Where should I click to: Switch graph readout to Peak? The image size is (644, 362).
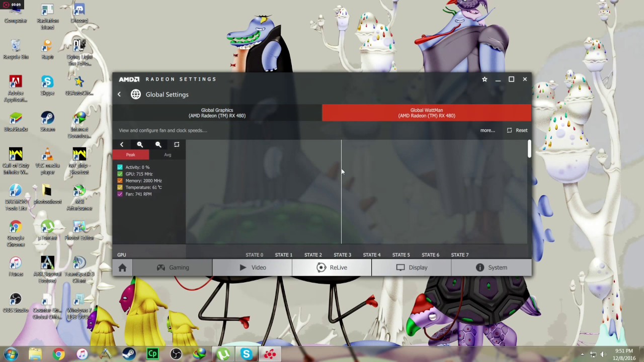131,155
